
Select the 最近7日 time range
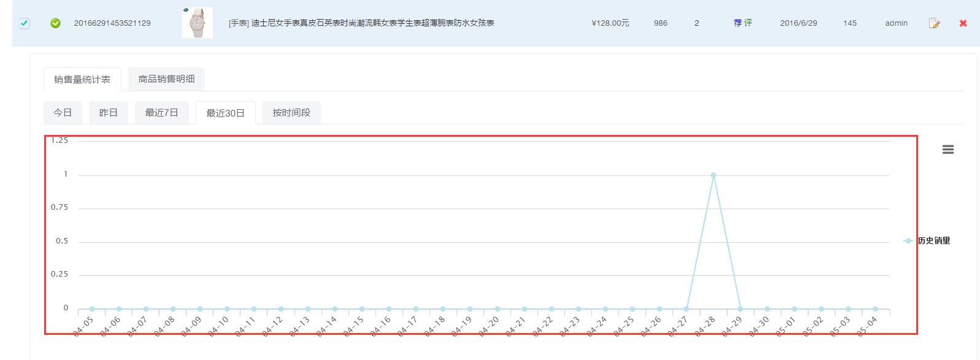pyautogui.click(x=161, y=113)
